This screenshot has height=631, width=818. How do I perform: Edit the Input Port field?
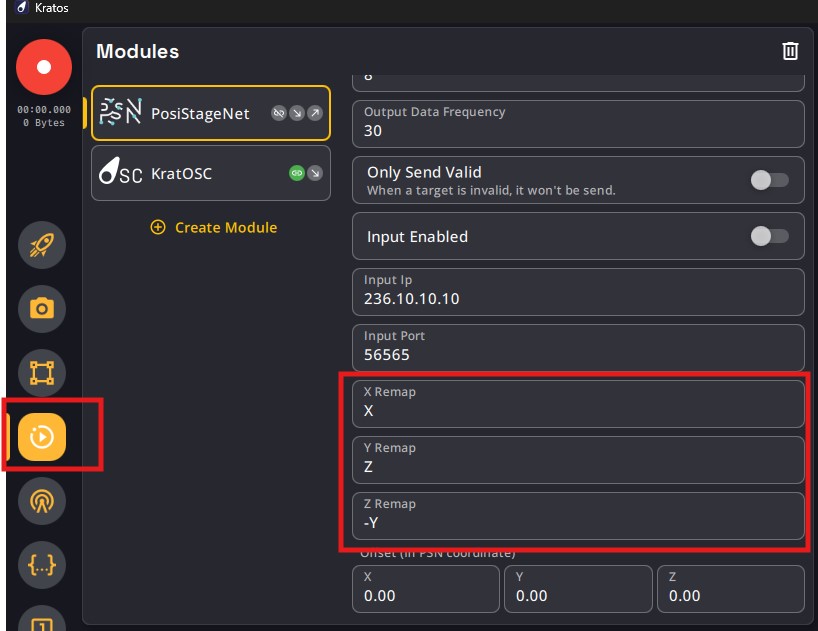(x=578, y=348)
